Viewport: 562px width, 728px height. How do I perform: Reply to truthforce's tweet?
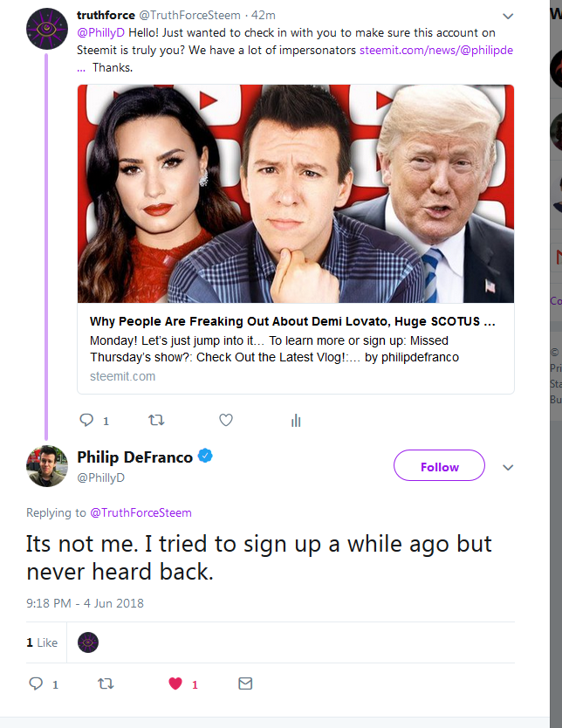pyautogui.click(x=86, y=420)
